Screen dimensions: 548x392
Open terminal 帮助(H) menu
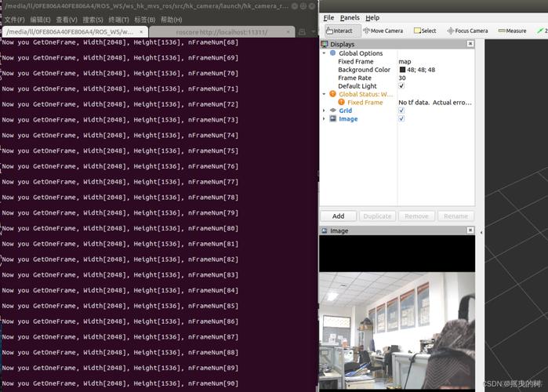click(171, 20)
